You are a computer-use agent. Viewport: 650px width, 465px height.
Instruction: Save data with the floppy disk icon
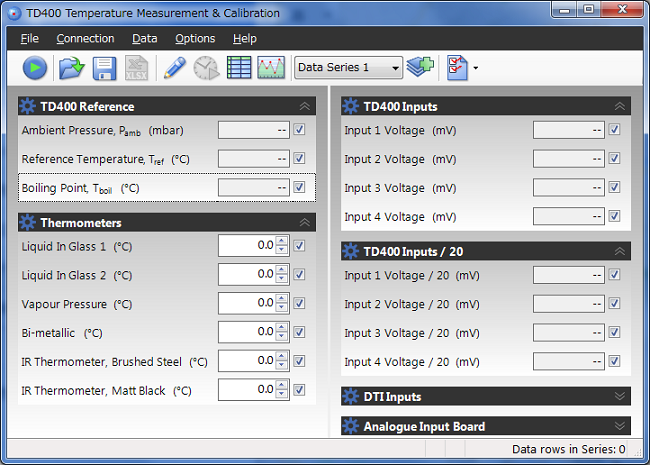[104, 68]
